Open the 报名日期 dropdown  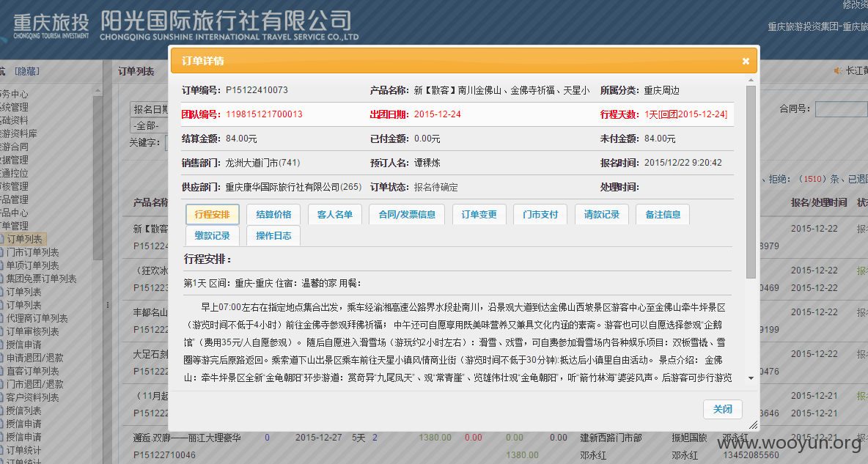(149, 109)
